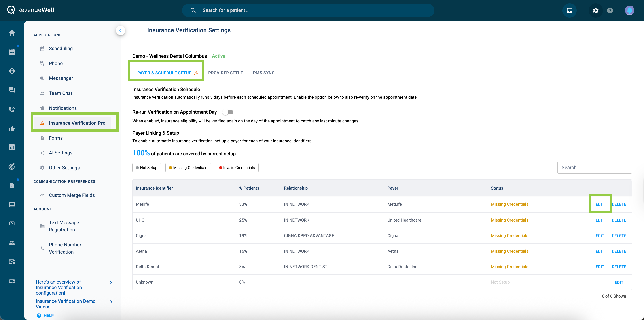Switch to the Provider Setup tab
644x320 pixels.
pyautogui.click(x=225, y=73)
